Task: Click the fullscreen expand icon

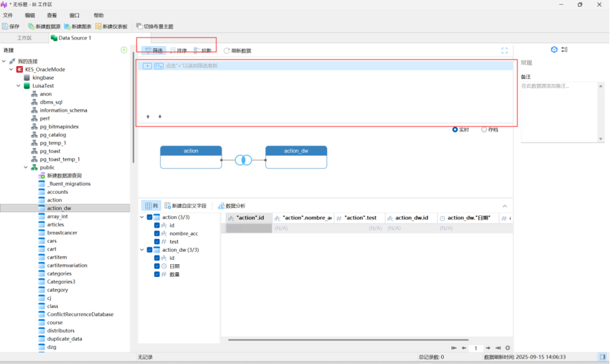Action: click(x=504, y=51)
